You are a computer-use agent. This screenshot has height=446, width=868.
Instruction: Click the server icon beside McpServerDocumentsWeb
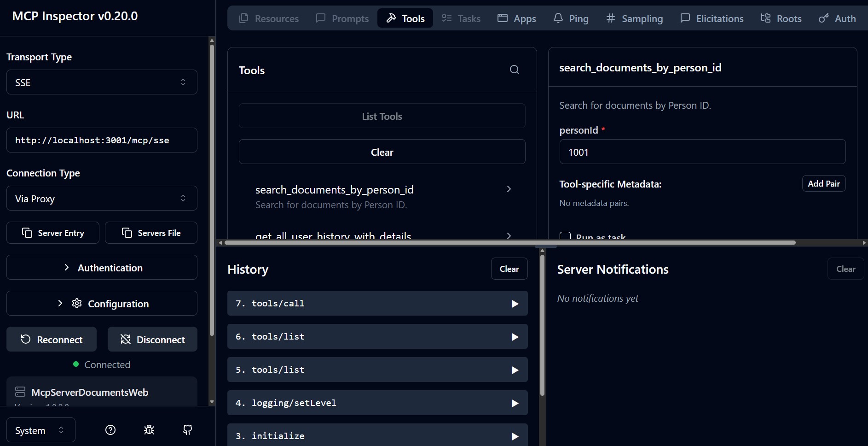[20, 392]
